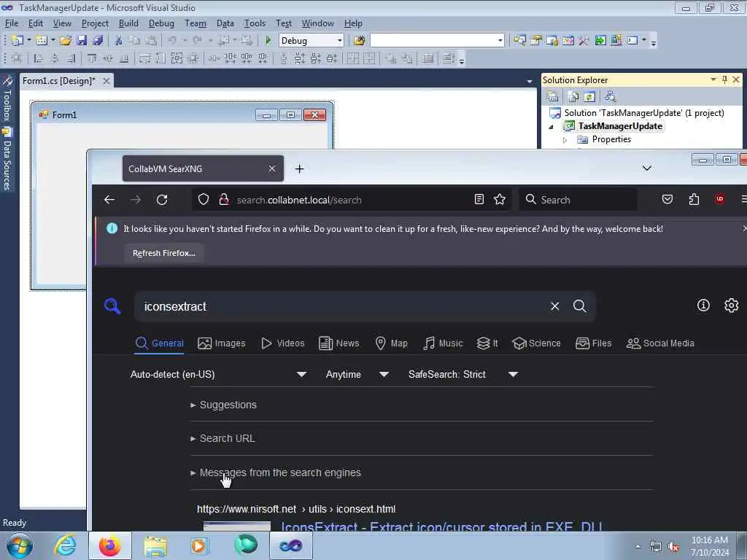Screen dimensions: 747x560
Task: Open Solution Explorer from the standard toolbar icon
Action: [519, 41]
